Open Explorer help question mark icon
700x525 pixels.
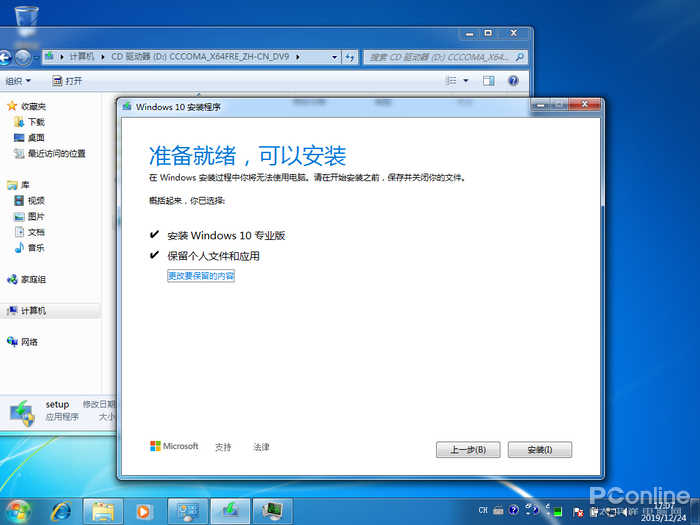pos(513,80)
